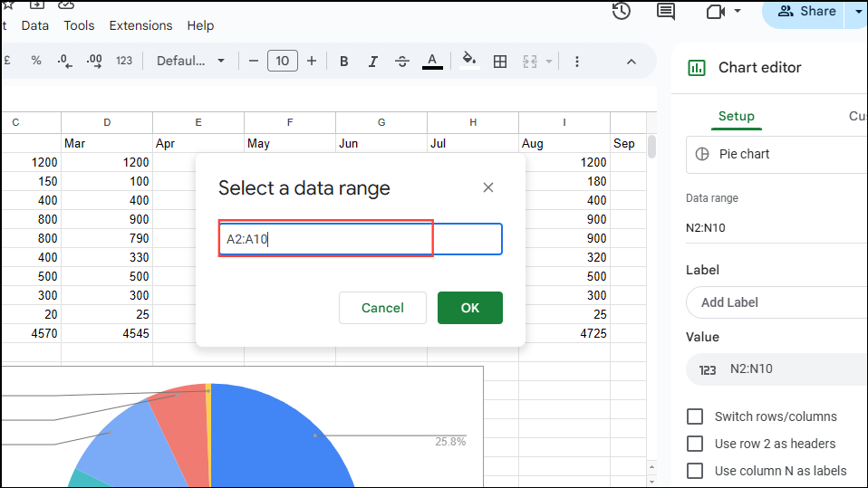Click the Chart editor green icon

(697, 68)
